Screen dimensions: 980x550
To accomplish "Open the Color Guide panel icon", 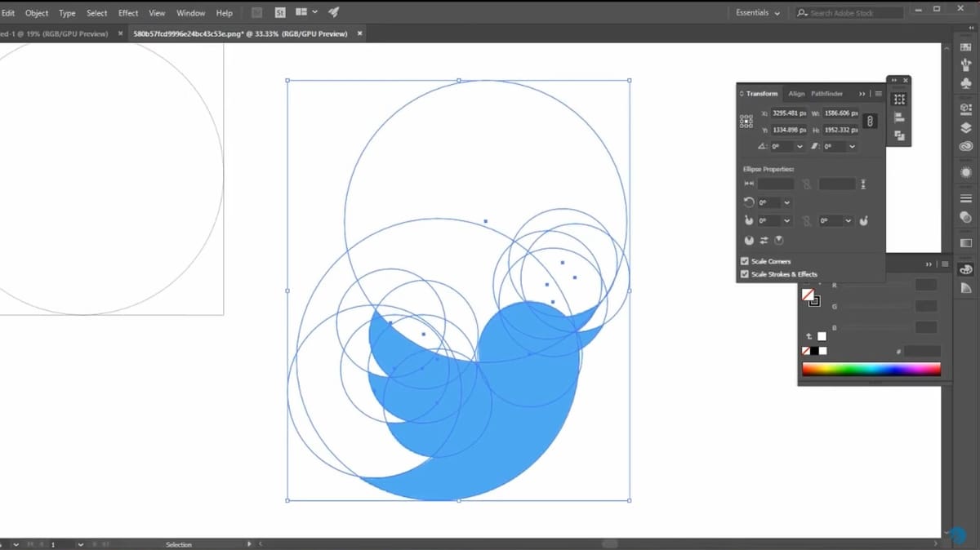I will [x=966, y=287].
